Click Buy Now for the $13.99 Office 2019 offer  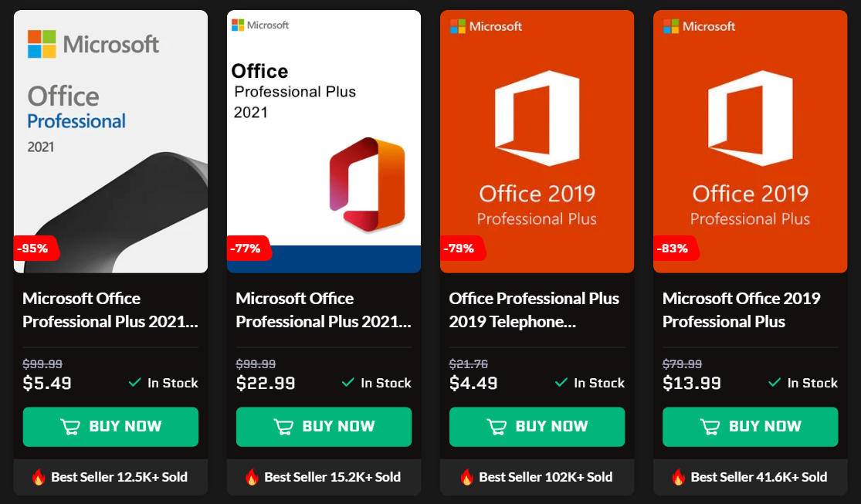tap(750, 426)
